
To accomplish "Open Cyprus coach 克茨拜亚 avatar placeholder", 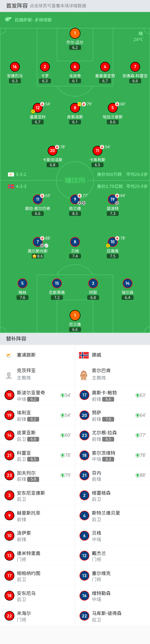I will click(9, 375).
